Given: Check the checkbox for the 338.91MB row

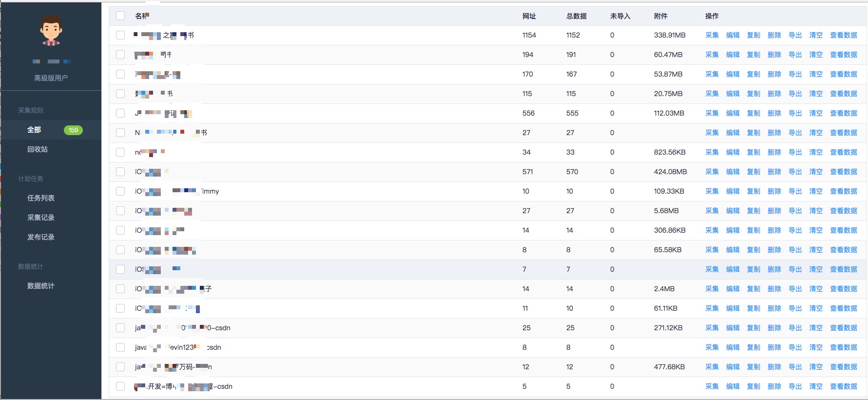Looking at the screenshot, I should 120,35.
